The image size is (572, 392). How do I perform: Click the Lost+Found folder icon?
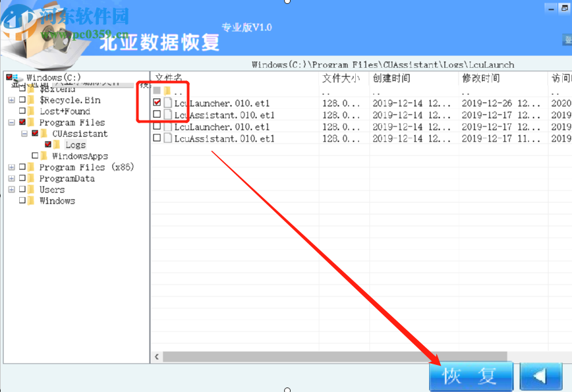pyautogui.click(x=32, y=111)
